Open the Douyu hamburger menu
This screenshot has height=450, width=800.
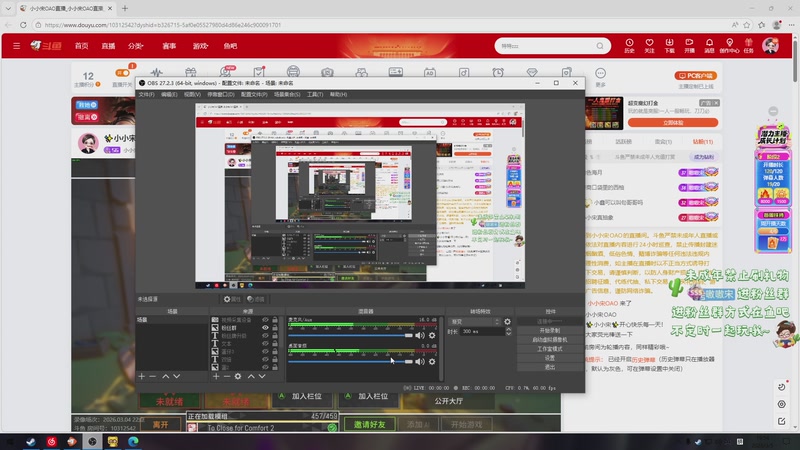[x=16, y=46]
